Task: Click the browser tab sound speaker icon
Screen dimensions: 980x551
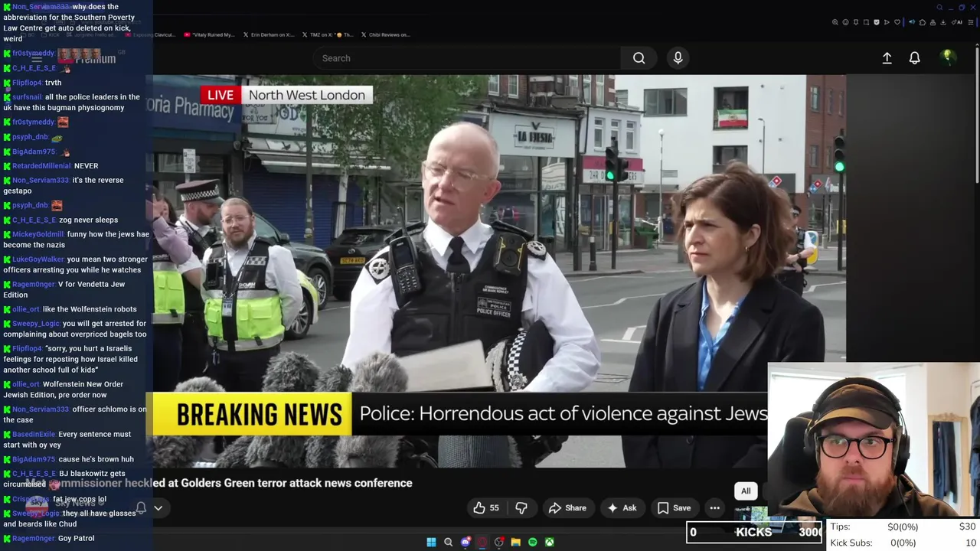Action: (x=912, y=22)
